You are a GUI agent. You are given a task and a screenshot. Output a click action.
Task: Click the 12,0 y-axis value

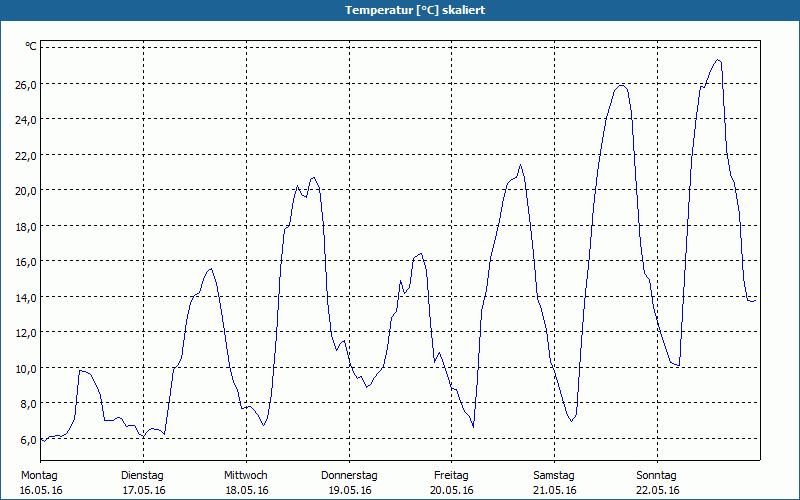[26, 333]
